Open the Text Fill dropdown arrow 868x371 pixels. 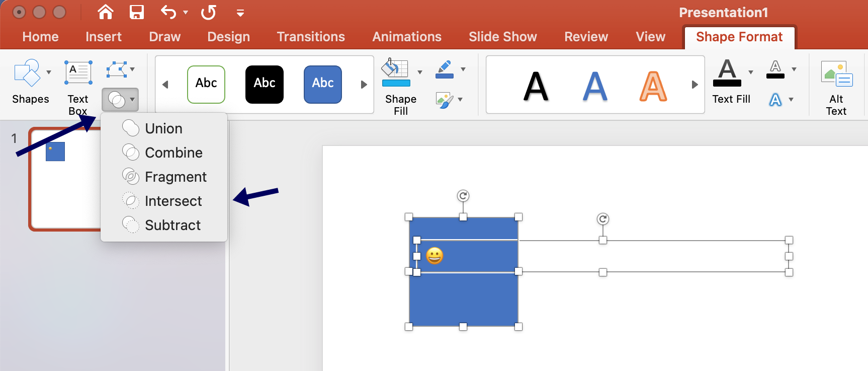(x=751, y=72)
